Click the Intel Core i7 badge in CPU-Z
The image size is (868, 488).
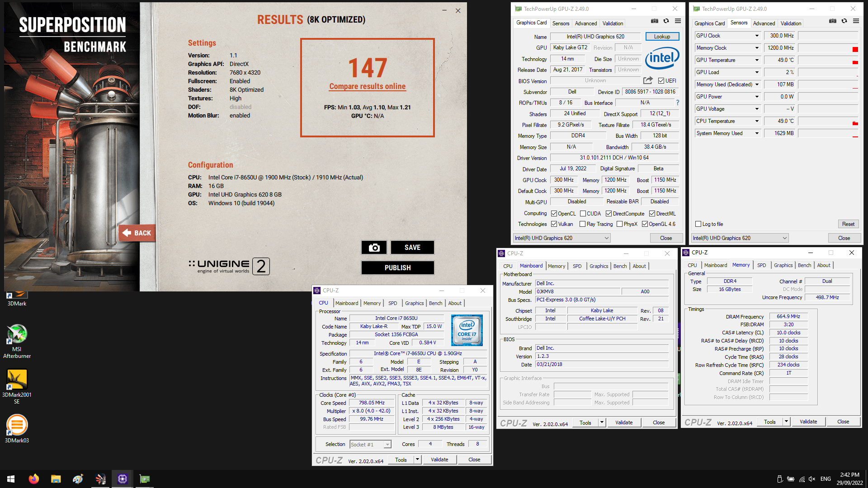[x=467, y=330]
